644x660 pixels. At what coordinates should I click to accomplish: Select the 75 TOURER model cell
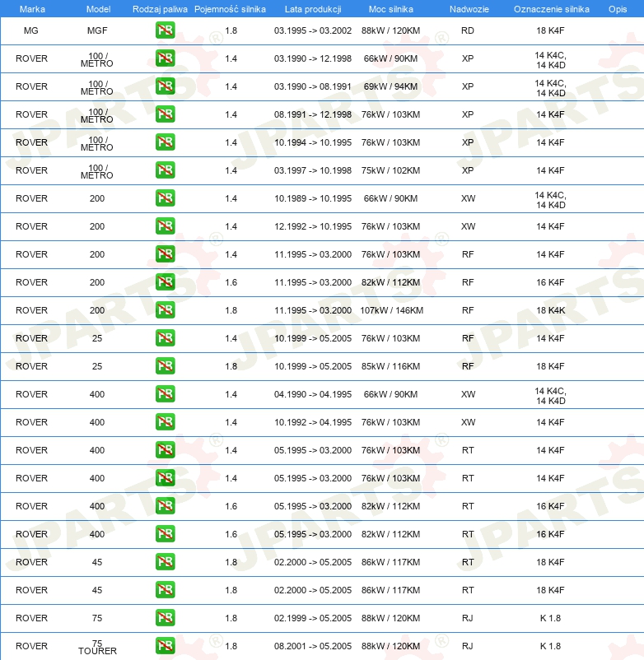coord(97,648)
